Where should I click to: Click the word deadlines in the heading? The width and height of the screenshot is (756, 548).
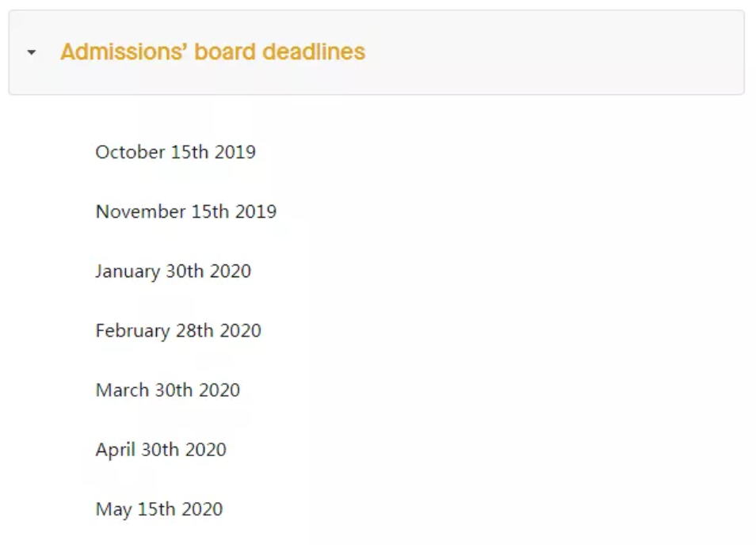[x=314, y=51]
